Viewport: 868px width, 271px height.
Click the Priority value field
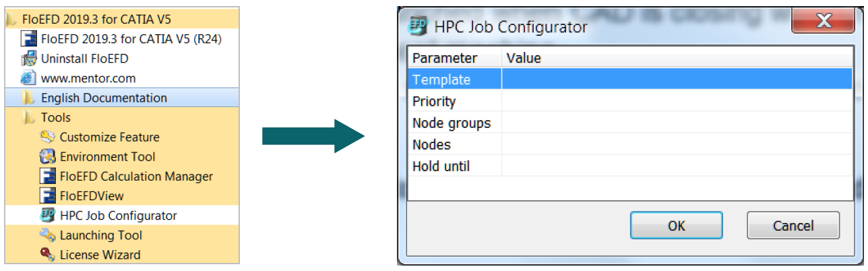point(677,101)
